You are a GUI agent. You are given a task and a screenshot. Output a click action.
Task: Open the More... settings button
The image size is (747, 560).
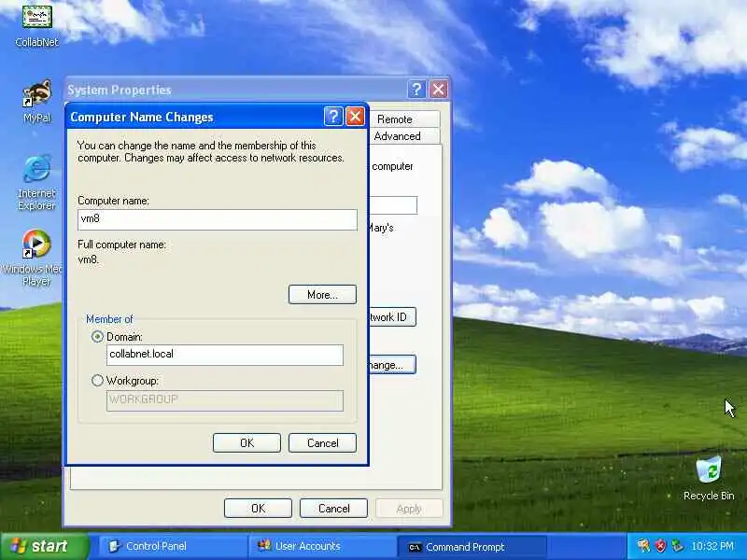[322, 295]
